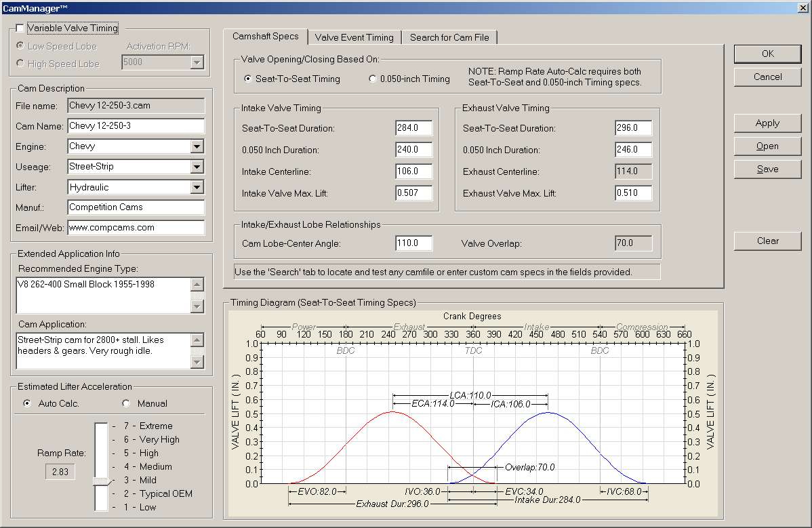Enable the Variable Valve Timing checkbox
The width and height of the screenshot is (812, 528).
20,28
